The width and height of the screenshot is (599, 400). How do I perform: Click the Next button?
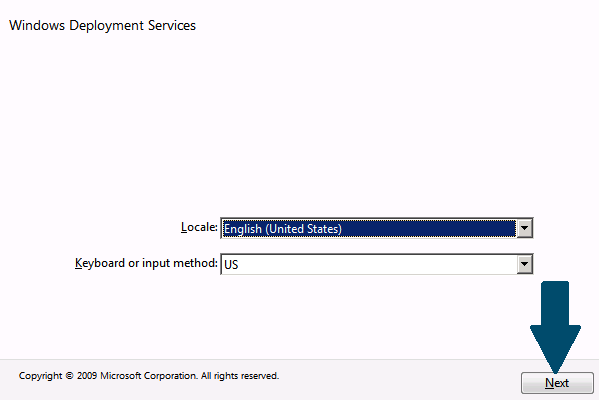point(557,382)
